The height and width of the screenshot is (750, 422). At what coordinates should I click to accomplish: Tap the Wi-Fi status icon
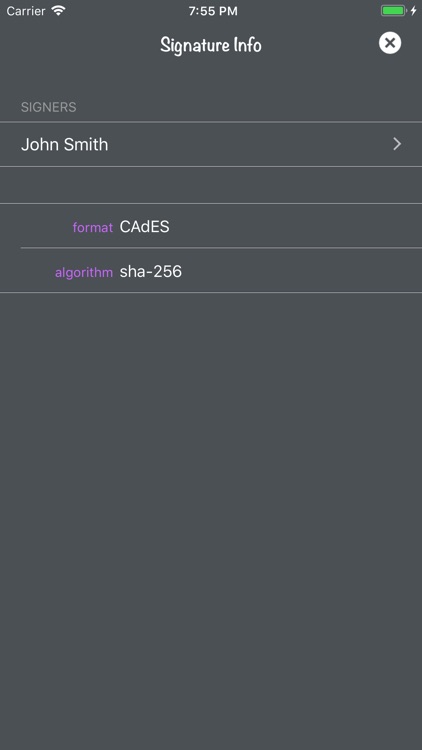tap(58, 11)
